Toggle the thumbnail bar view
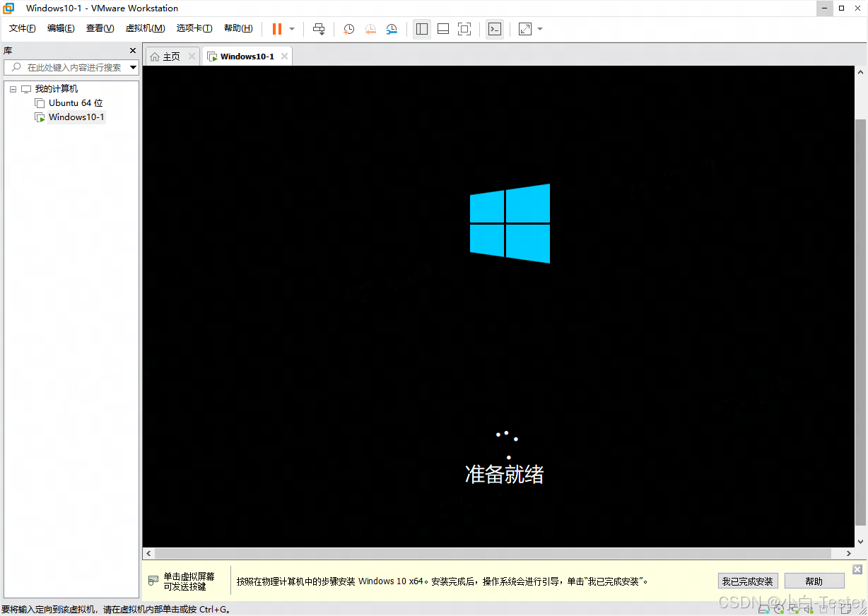The height and width of the screenshot is (616, 868). pyautogui.click(x=443, y=29)
